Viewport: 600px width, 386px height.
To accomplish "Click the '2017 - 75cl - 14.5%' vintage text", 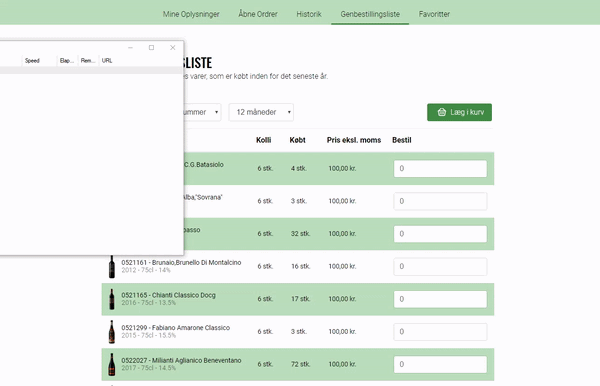I will [x=148, y=368].
